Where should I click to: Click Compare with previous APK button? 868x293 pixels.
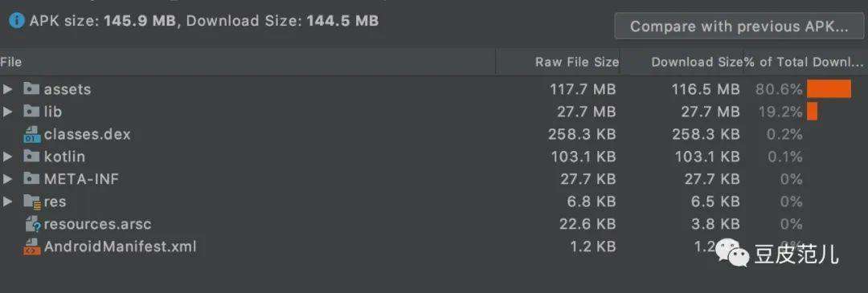(x=739, y=26)
